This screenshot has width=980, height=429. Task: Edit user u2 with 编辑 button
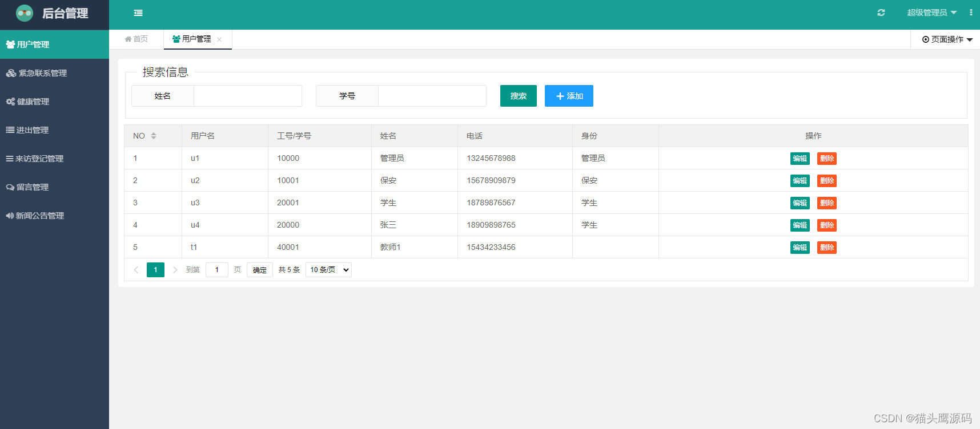tap(800, 181)
